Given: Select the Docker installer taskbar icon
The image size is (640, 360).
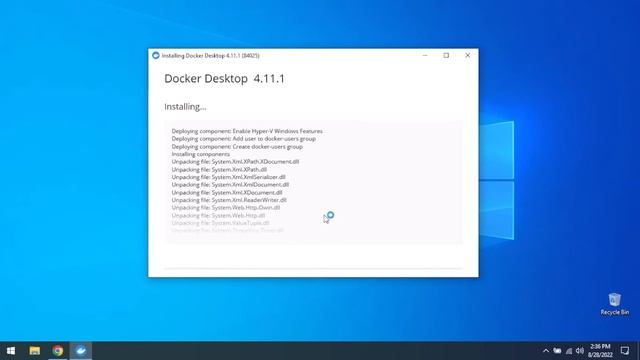Looking at the screenshot, I should tap(81, 351).
